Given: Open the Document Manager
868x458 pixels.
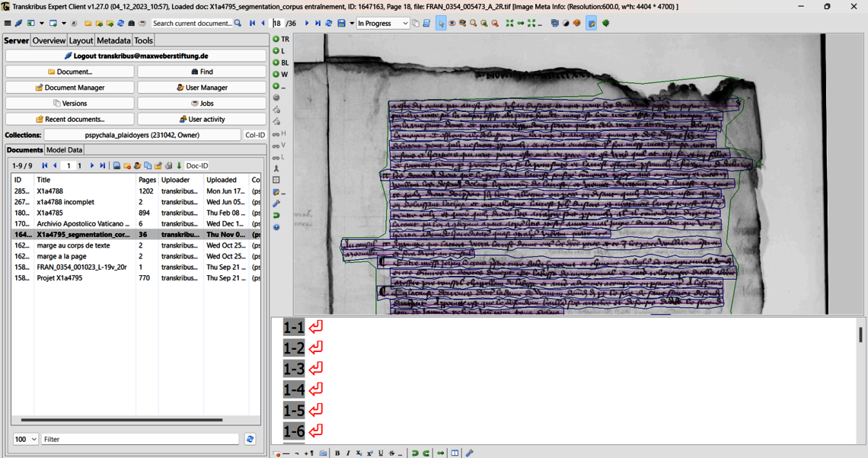Looking at the screenshot, I should coord(70,88).
